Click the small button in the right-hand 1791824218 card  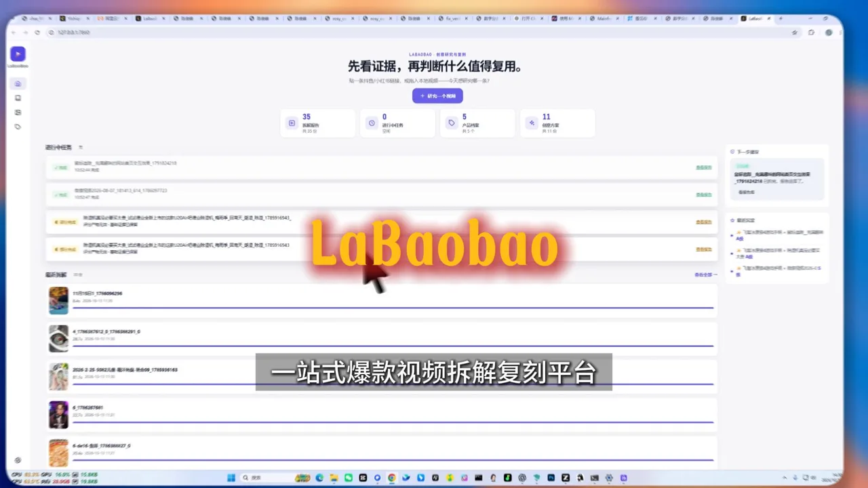pos(747,192)
